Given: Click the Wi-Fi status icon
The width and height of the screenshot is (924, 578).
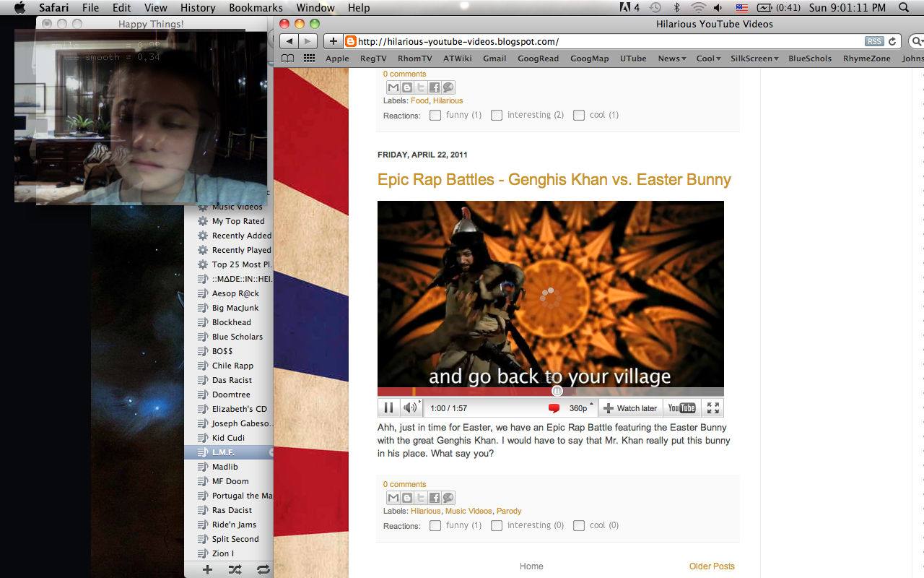Looking at the screenshot, I should click(698, 8).
